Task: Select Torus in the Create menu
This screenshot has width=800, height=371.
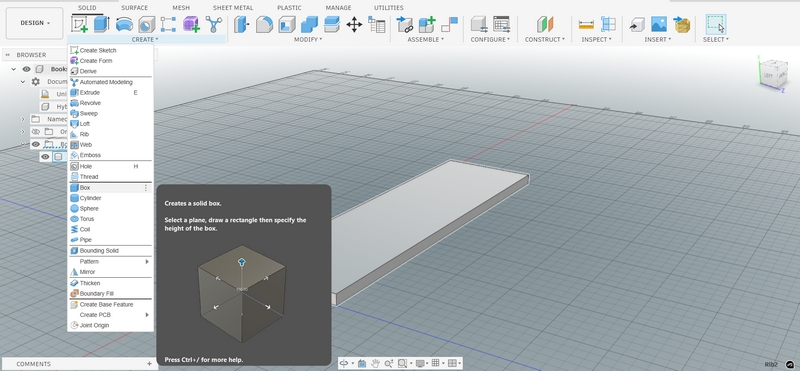Action: pos(110,219)
